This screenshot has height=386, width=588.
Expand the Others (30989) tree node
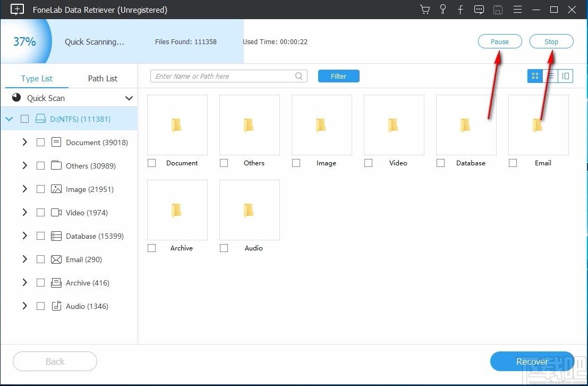[x=25, y=165]
